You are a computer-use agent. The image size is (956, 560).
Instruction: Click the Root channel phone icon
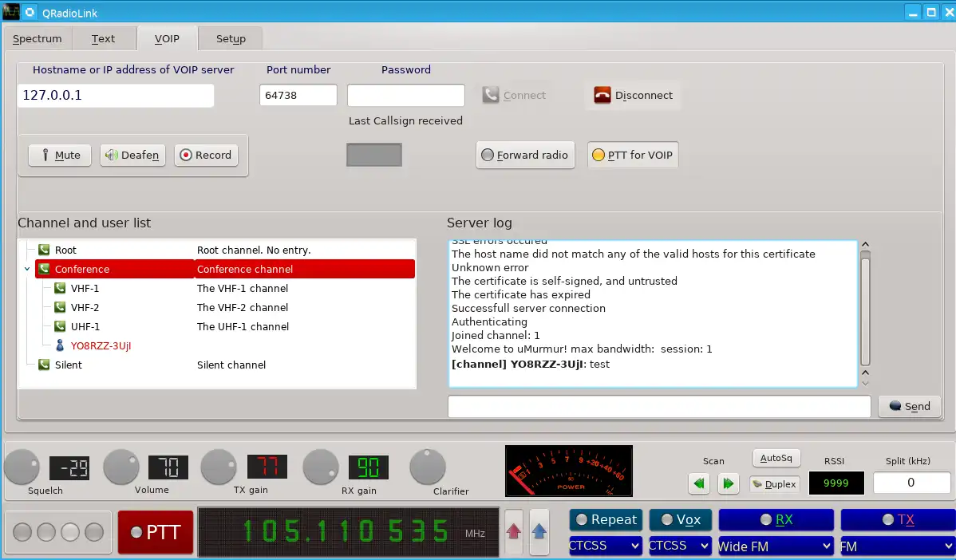(44, 250)
